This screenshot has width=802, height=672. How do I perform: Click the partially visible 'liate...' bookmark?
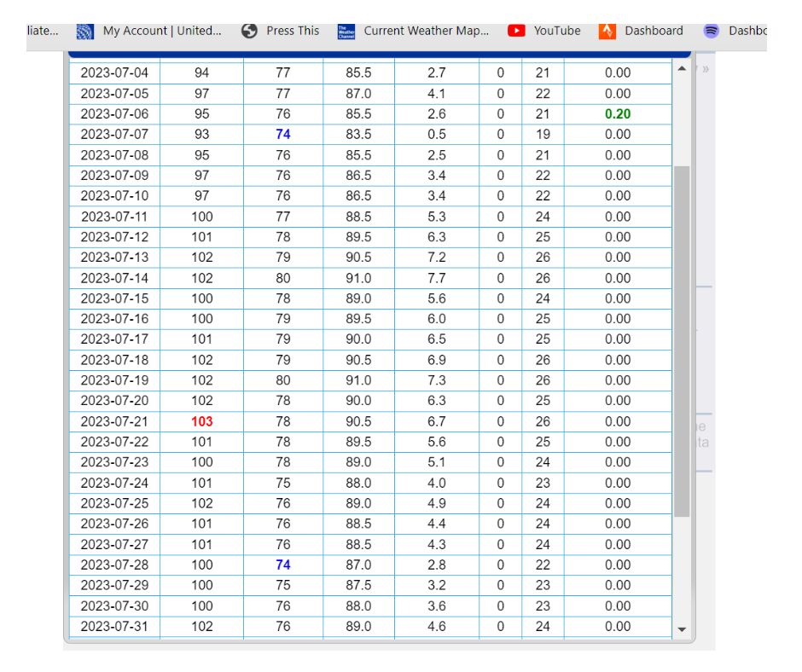click(43, 31)
